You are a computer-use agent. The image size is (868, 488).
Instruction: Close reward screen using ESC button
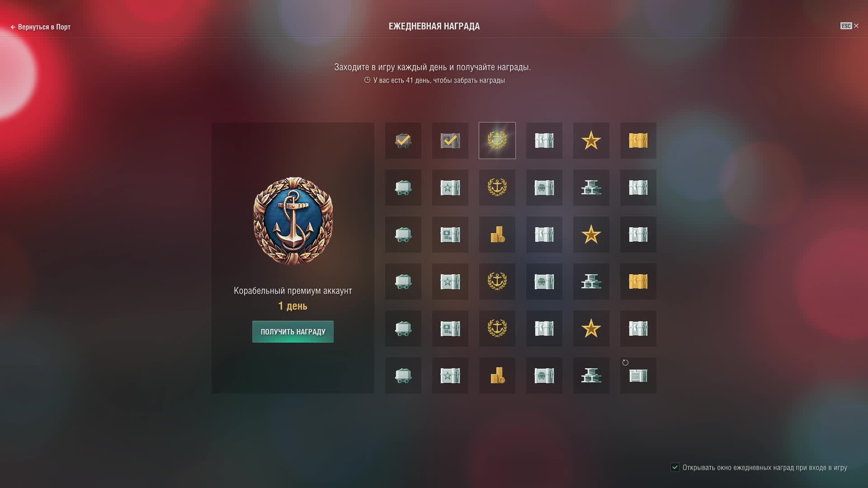[x=849, y=26]
